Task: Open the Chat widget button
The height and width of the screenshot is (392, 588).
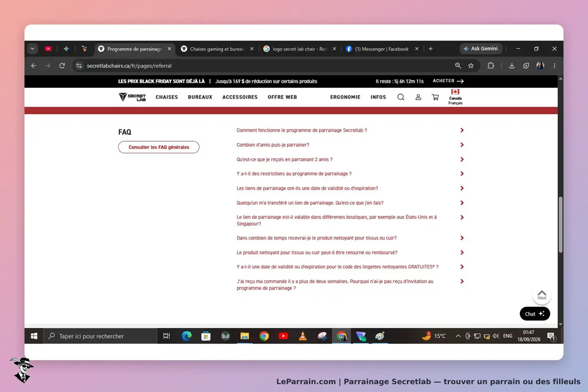Action: (x=535, y=314)
